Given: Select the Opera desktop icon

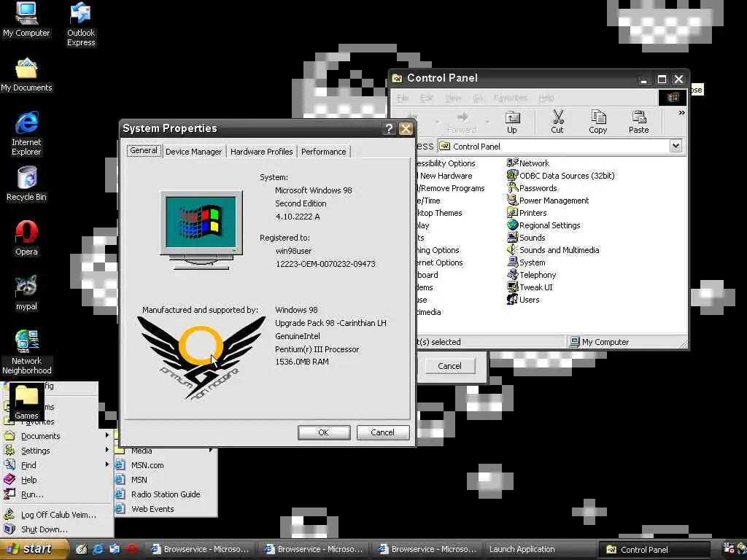Looking at the screenshot, I should 26,238.
